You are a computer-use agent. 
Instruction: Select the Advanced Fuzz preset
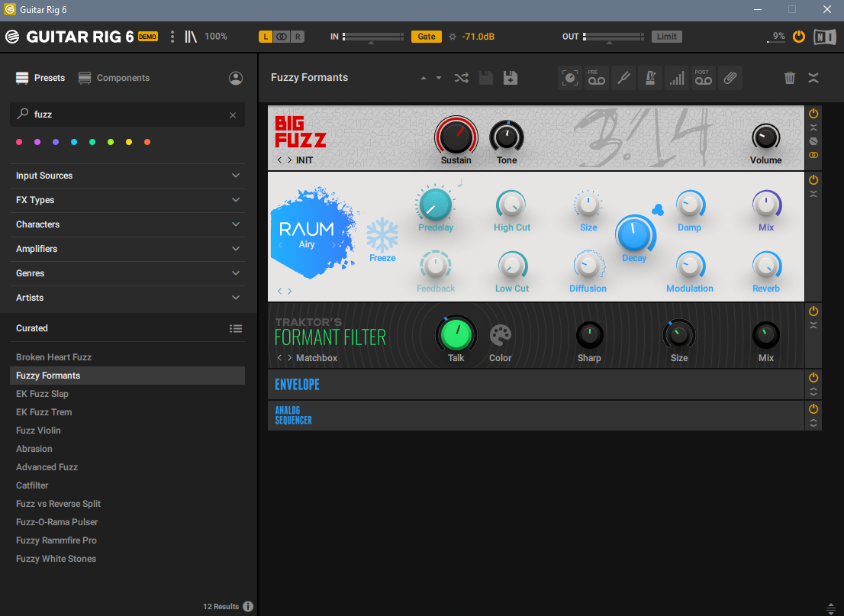[47, 467]
